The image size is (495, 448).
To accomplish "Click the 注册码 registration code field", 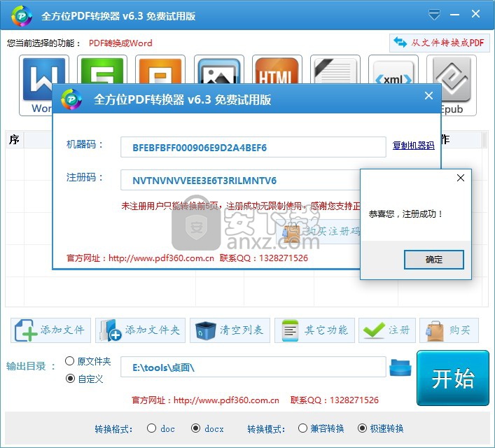I will tap(240, 180).
